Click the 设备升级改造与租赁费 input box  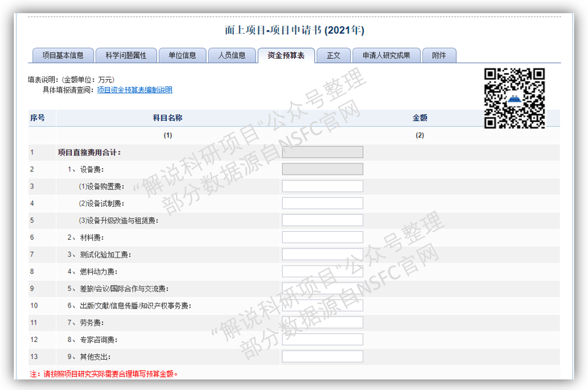click(322, 220)
